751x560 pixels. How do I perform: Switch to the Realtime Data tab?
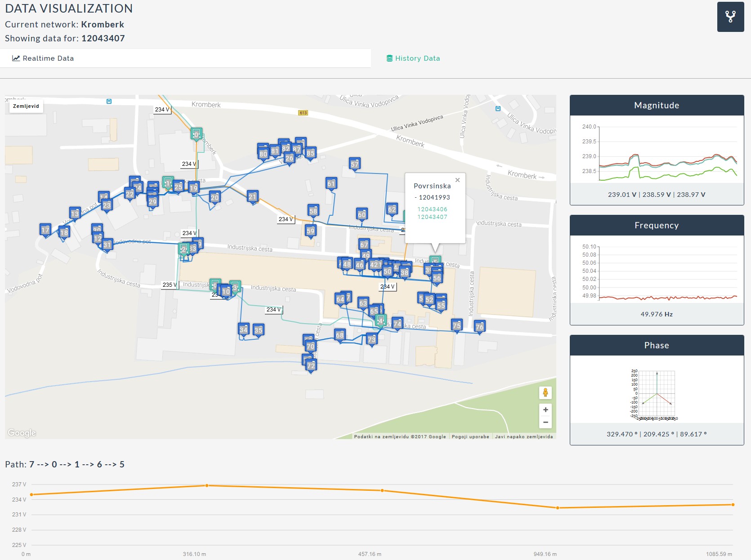tap(43, 58)
